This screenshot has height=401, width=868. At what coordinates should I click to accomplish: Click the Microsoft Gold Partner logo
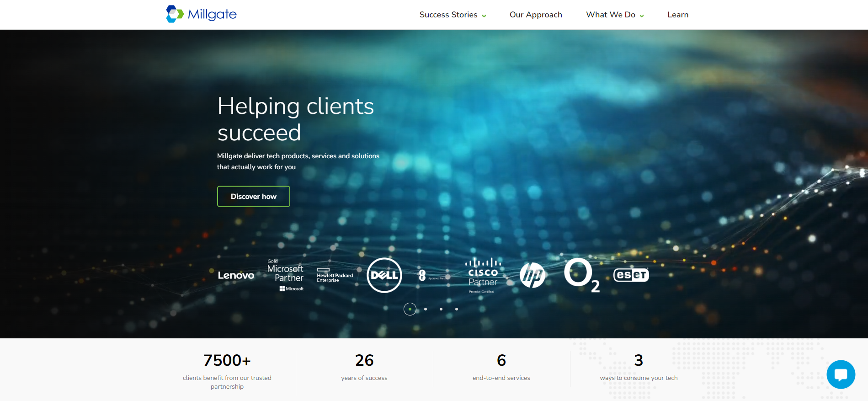[286, 275]
